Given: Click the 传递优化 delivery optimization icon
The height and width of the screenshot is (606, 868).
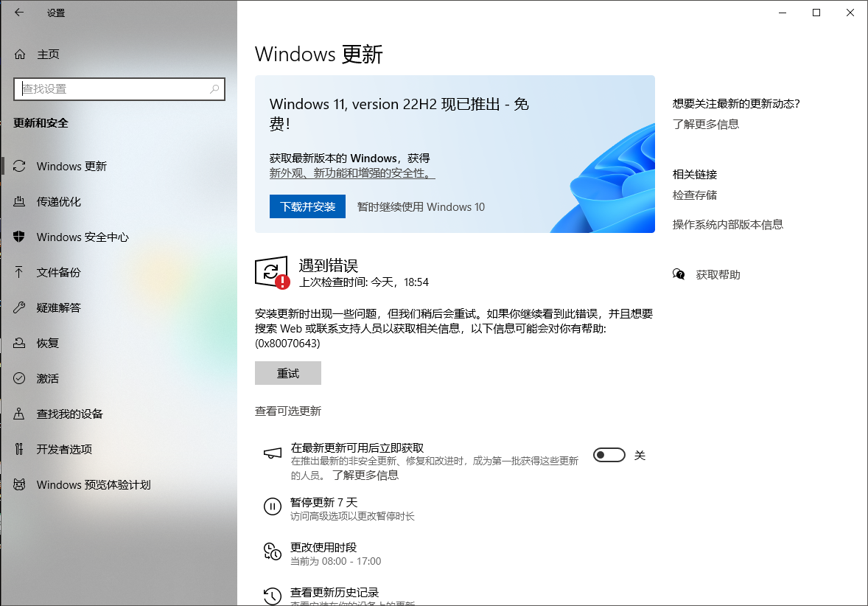Looking at the screenshot, I should [x=20, y=202].
